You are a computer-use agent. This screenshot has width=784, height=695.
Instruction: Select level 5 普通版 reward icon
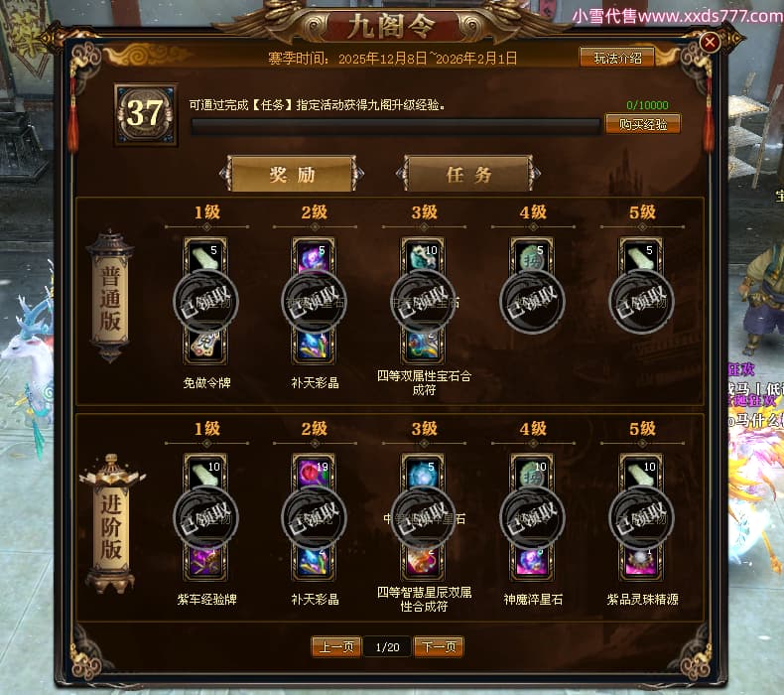641,257
